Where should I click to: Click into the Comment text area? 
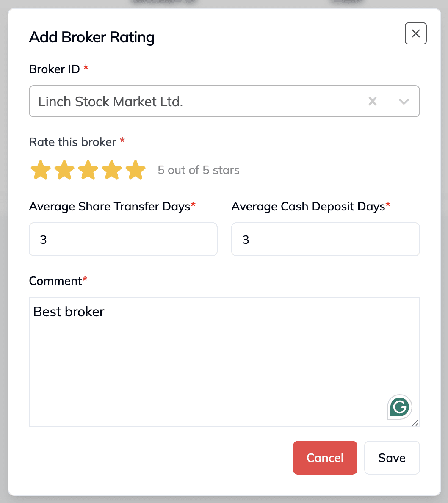coord(224,362)
